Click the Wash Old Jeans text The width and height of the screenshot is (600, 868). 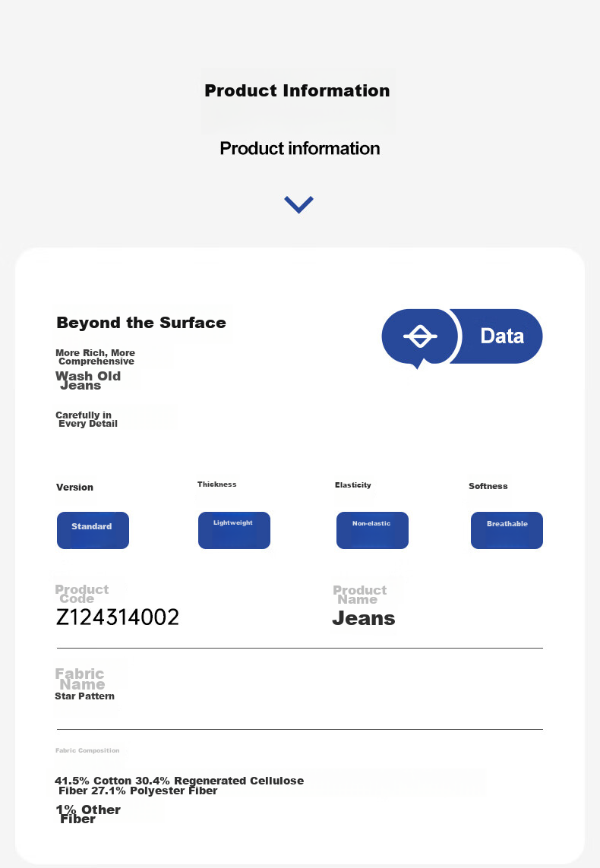[x=88, y=380]
